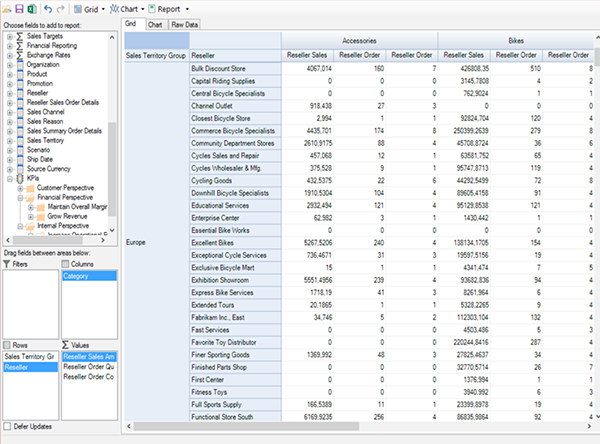Screen dimensions: 600x444
Task: Click the undo arrow icon
Action: 48,9
